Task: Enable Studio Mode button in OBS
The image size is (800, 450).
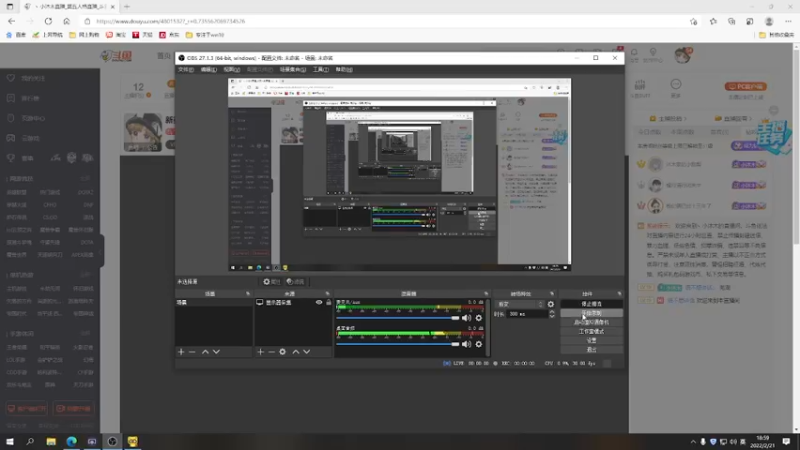Action: (x=591, y=332)
